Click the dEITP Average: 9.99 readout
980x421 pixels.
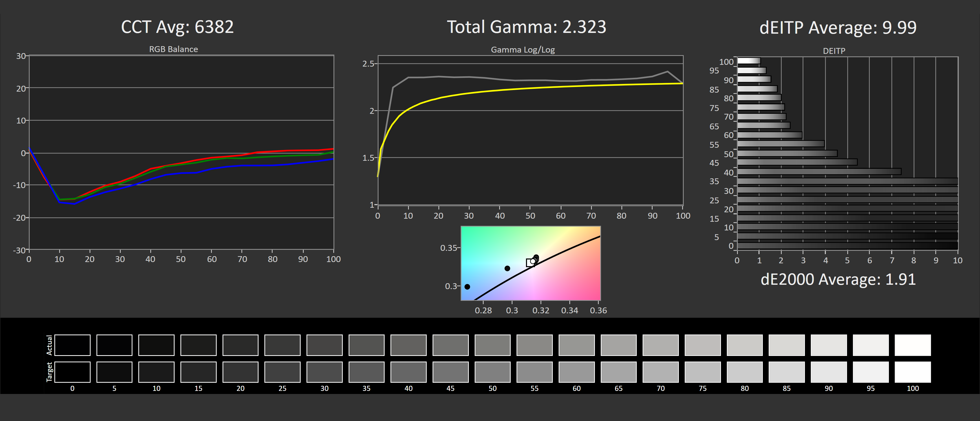point(838,27)
